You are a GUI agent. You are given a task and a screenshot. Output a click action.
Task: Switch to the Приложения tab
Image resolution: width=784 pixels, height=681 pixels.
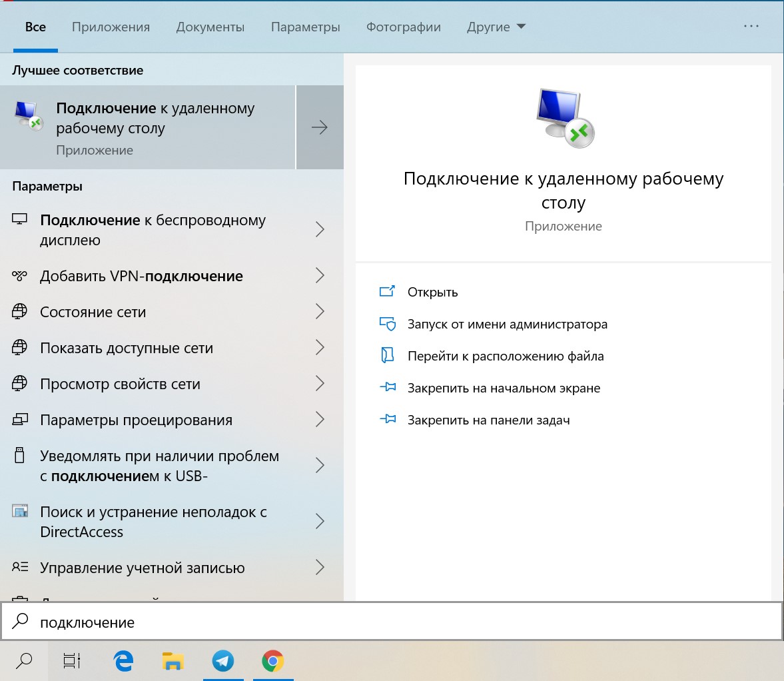[111, 27]
